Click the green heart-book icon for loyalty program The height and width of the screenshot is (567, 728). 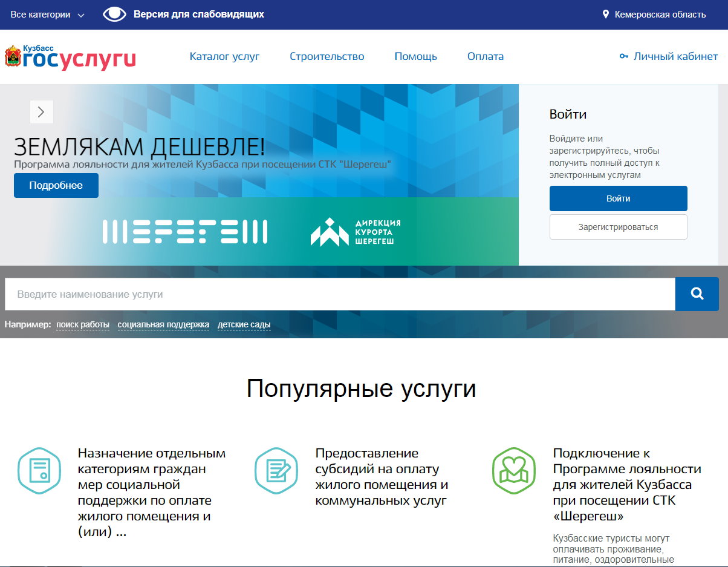514,471
